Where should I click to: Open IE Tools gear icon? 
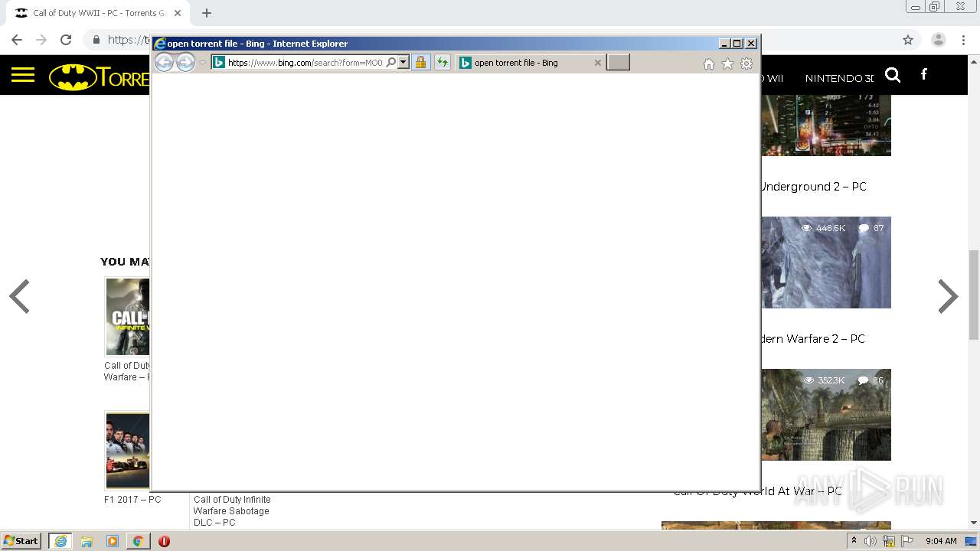coord(746,64)
